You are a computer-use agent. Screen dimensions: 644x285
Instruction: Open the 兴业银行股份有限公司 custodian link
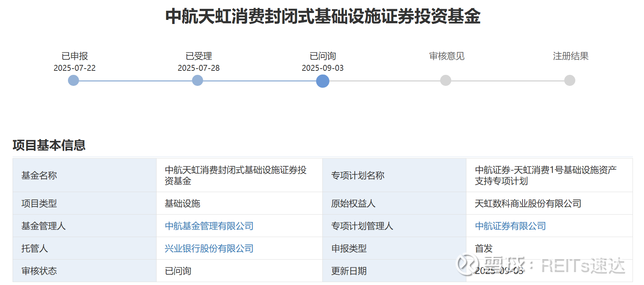point(209,248)
